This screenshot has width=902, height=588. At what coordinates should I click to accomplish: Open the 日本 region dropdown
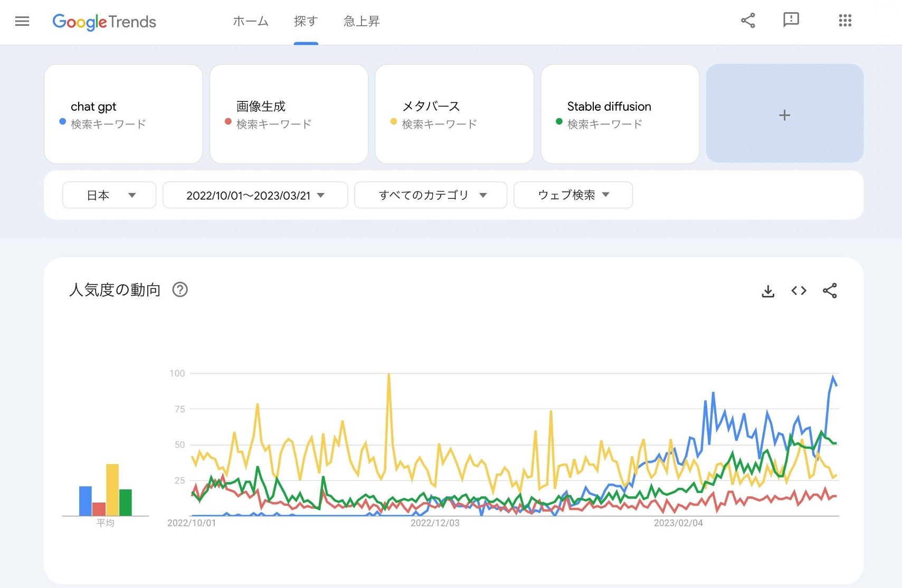tap(109, 195)
